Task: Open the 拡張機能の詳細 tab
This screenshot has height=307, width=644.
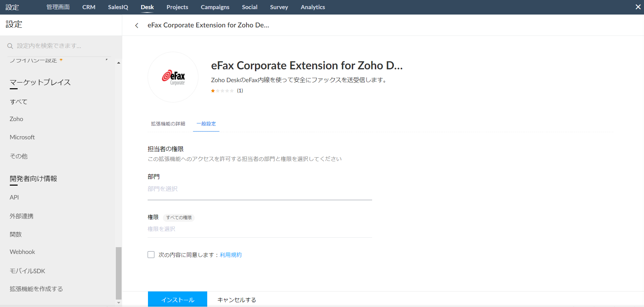Action: 168,124
